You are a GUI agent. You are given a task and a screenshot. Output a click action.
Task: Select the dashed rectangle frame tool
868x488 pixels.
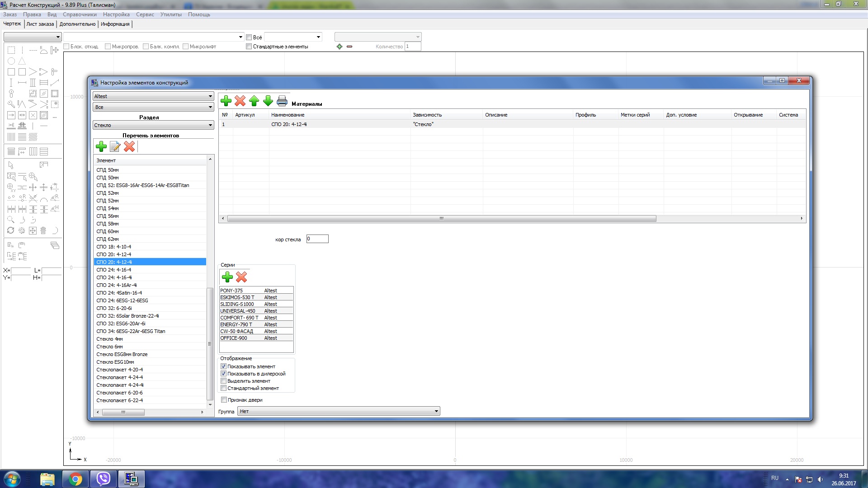[11, 50]
